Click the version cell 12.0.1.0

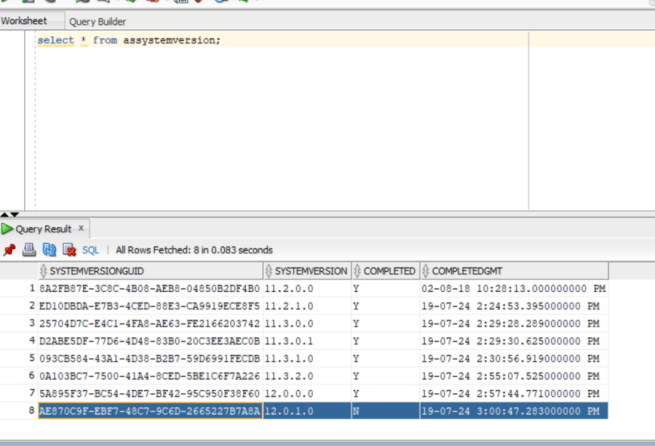click(x=307, y=411)
